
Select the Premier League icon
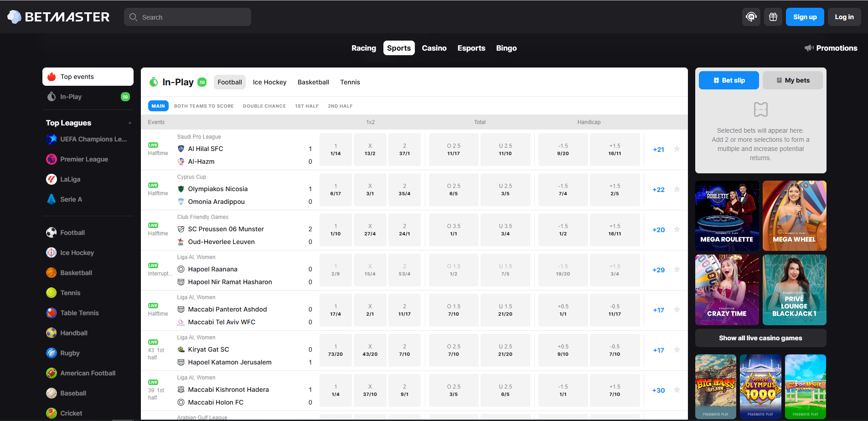(x=52, y=159)
